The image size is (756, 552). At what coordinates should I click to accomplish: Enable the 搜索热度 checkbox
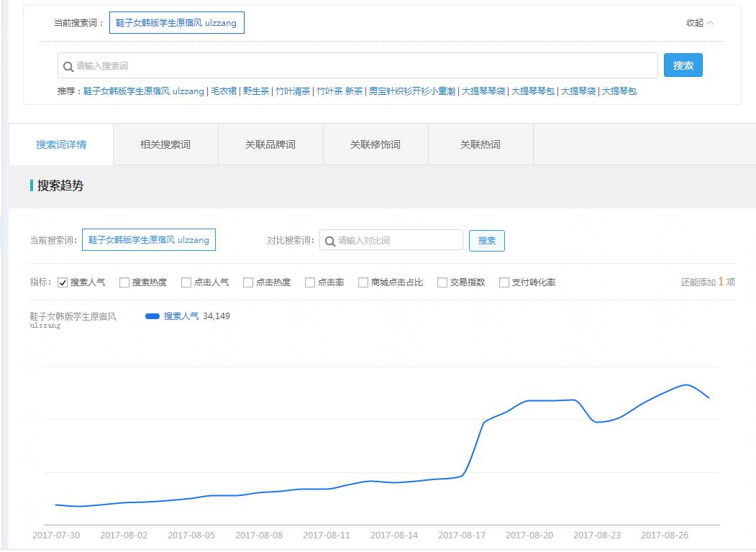tap(124, 282)
